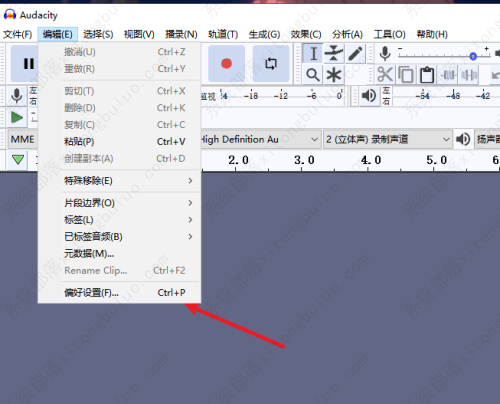Open the 播录(N) menu
The image size is (500, 404).
tap(181, 34)
